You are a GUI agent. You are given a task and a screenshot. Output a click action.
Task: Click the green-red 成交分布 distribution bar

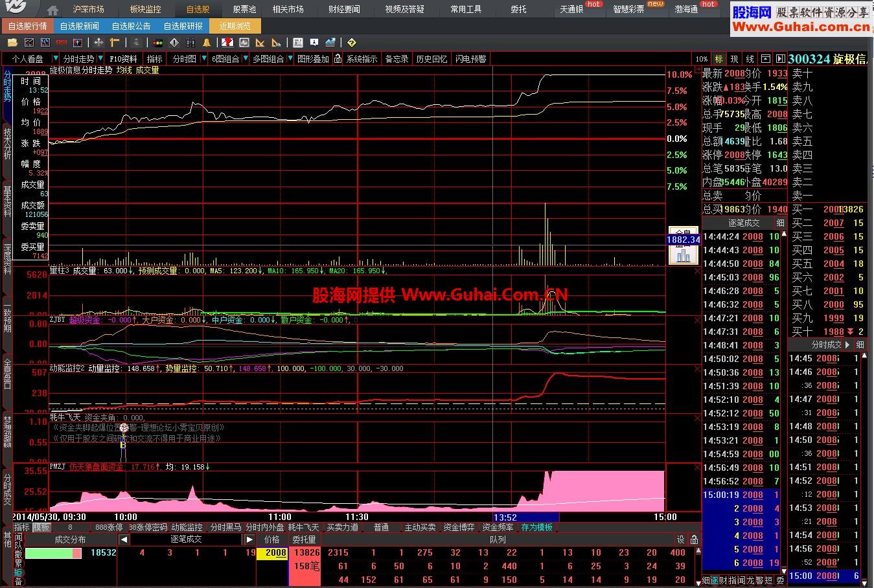coord(53,553)
